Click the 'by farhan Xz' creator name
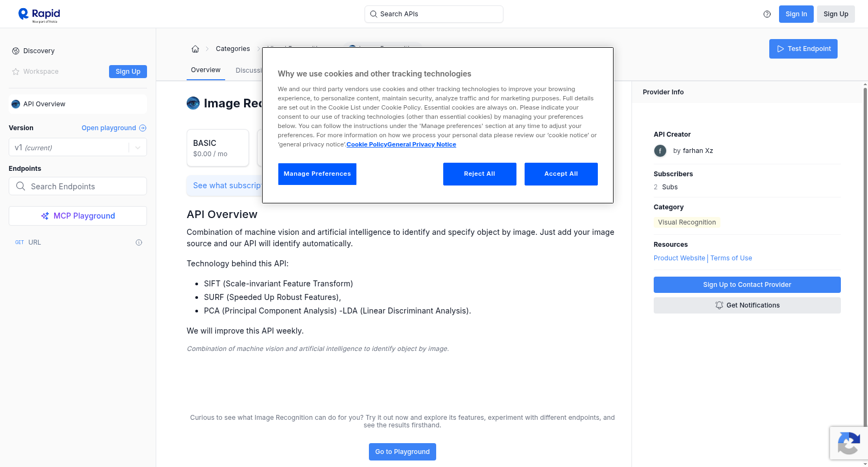868x467 pixels. pyautogui.click(x=693, y=151)
